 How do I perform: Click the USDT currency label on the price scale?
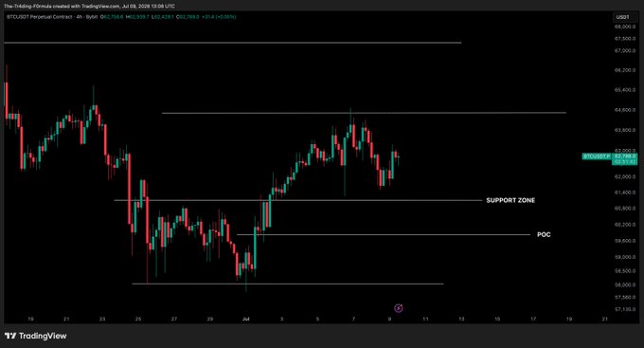[x=622, y=17]
